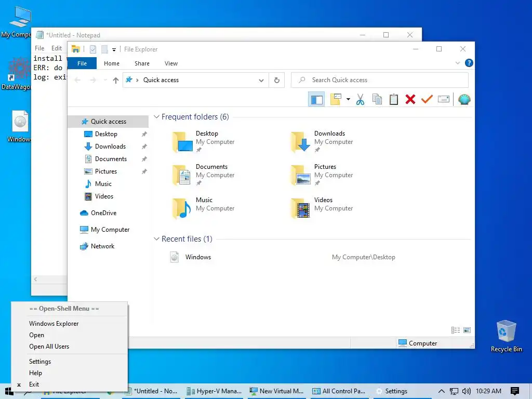Open the File ribbon tab
The image size is (532, 399).
[82, 63]
